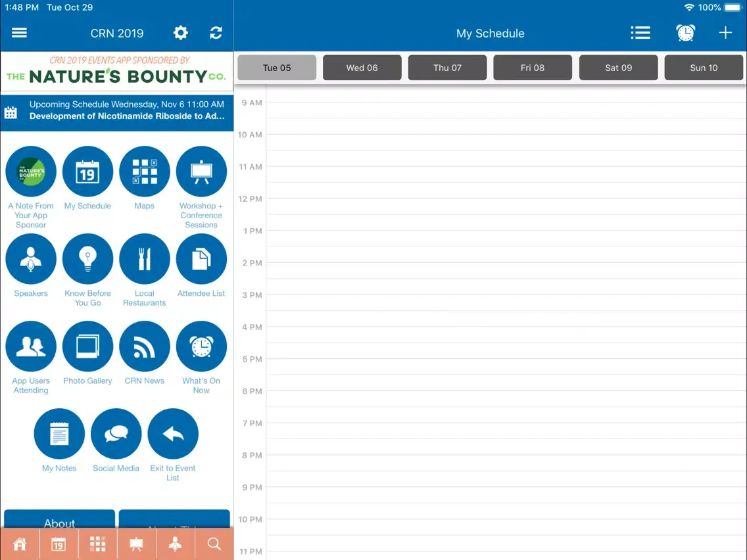The image size is (747, 560).
Task: Tap calendar icon in bottom bar
Action: point(58,544)
